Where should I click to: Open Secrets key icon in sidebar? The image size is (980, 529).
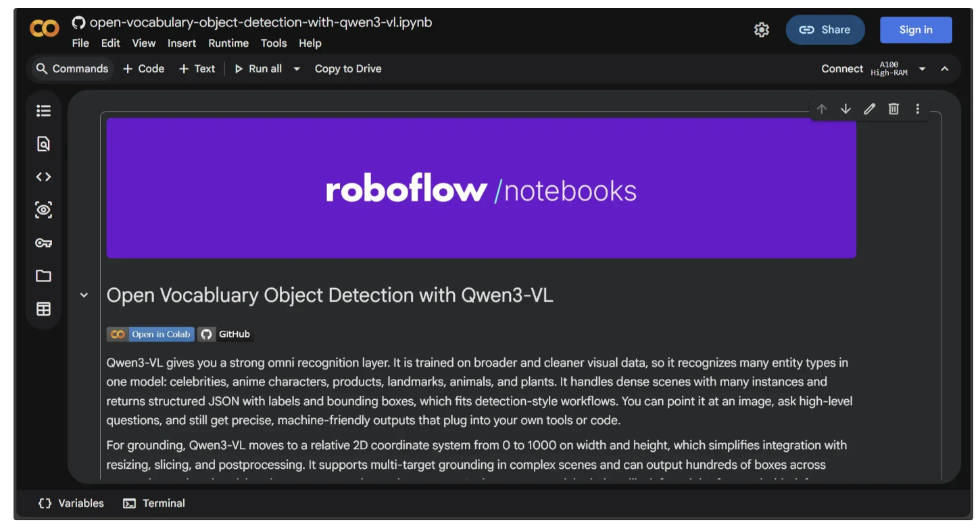click(x=43, y=243)
